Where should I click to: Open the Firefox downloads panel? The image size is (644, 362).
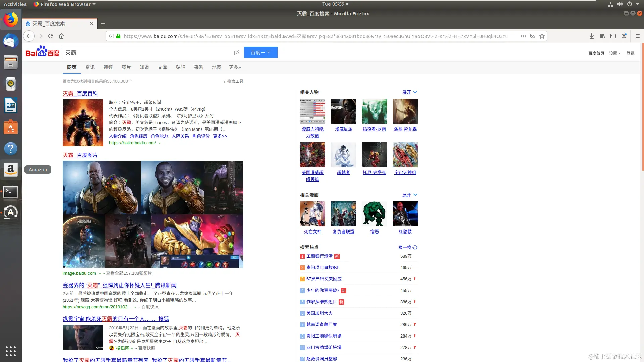pyautogui.click(x=592, y=36)
